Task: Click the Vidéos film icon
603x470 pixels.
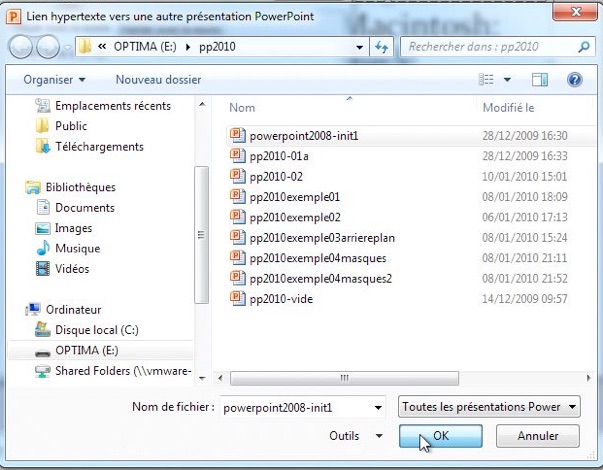Action: (43, 268)
